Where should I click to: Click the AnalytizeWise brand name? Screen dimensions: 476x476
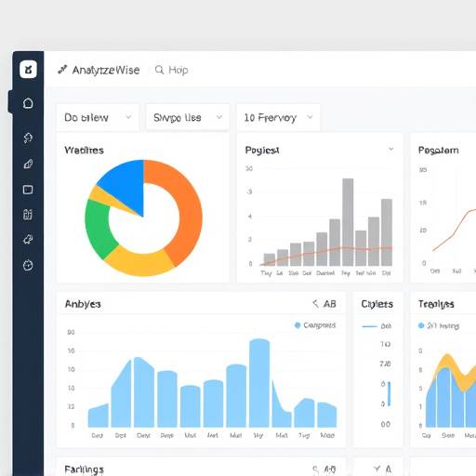click(x=106, y=71)
